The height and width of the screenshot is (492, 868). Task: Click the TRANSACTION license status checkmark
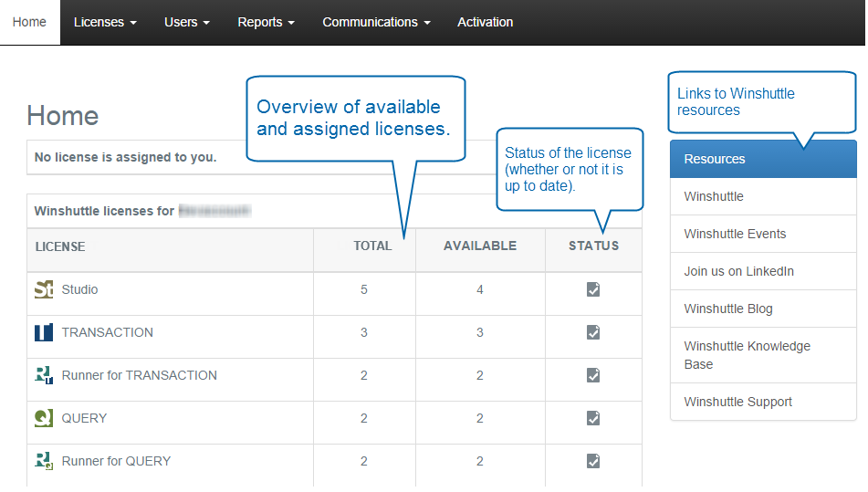tap(593, 332)
